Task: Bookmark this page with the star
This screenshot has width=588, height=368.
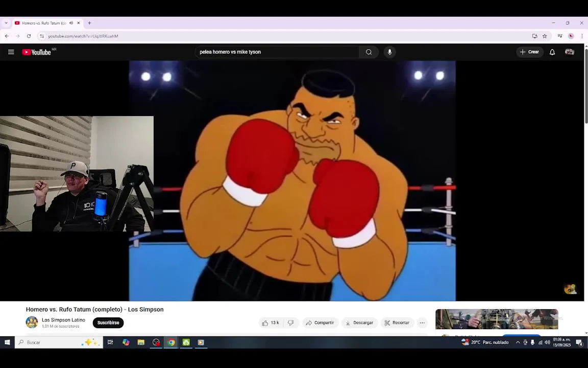Action: 545,36
